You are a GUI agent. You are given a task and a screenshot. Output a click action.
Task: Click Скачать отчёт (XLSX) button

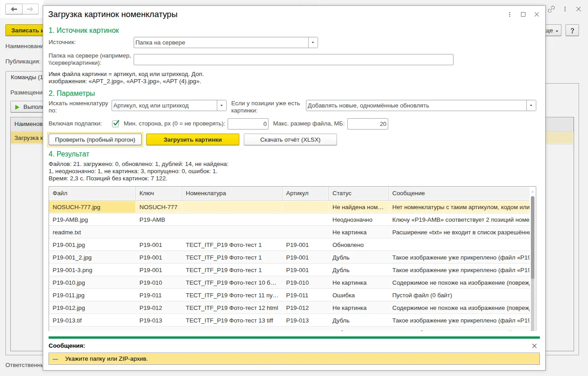coord(290,140)
